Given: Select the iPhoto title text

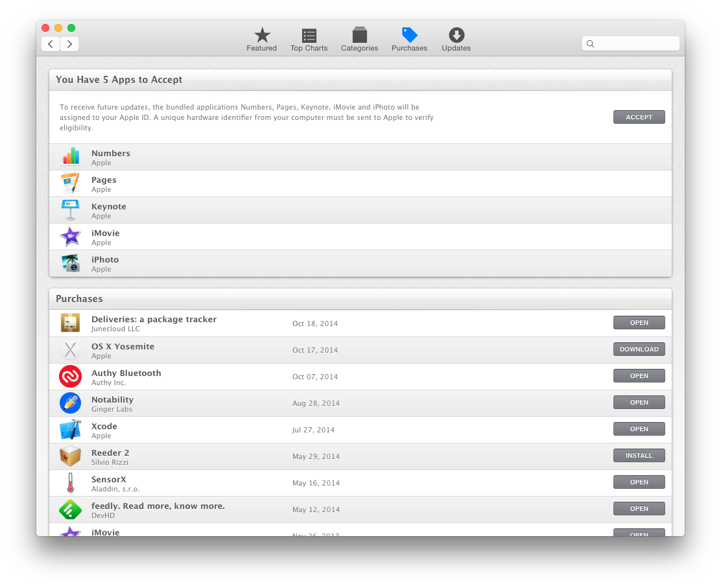Looking at the screenshot, I should 105,259.
